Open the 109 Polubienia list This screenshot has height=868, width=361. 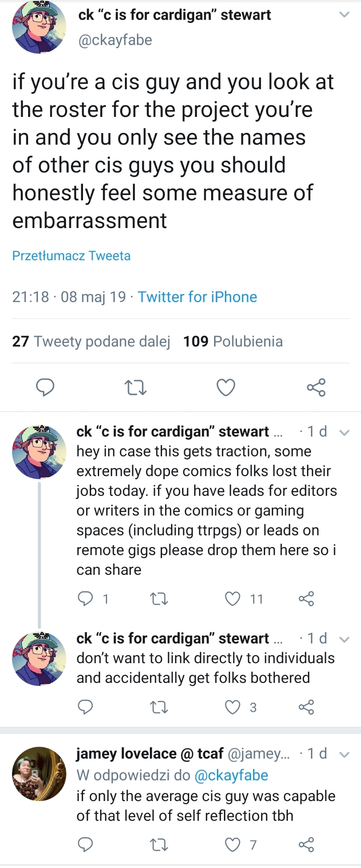coord(233,341)
